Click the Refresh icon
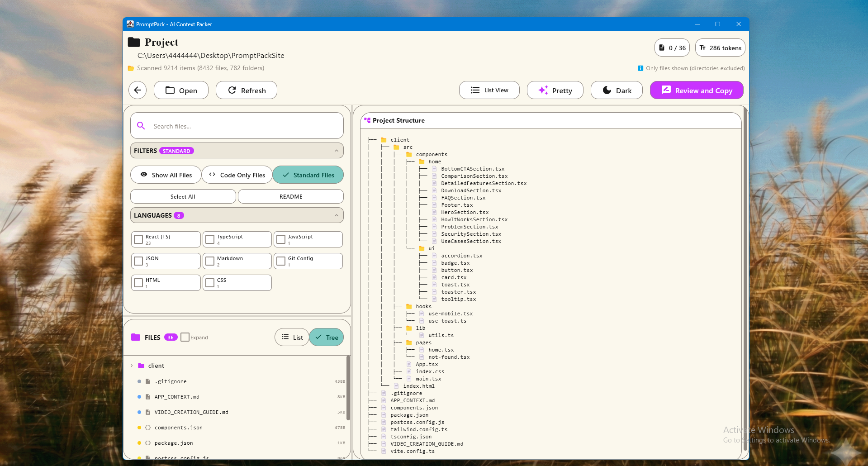This screenshot has width=868, height=466. (x=233, y=90)
